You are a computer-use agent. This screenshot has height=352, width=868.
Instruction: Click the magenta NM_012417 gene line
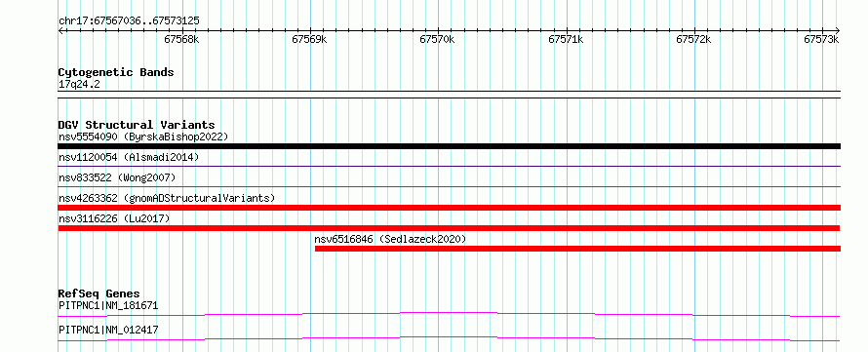pyautogui.click(x=449, y=338)
